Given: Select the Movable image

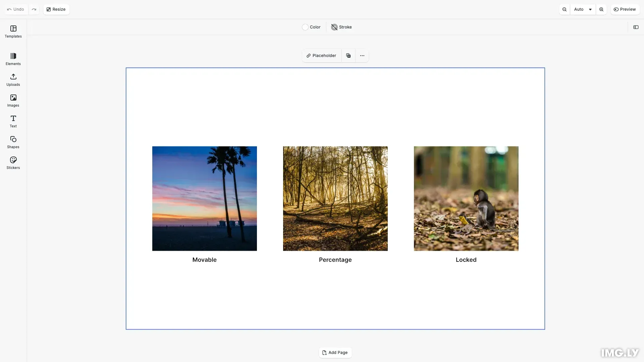Looking at the screenshot, I should 204,198.
